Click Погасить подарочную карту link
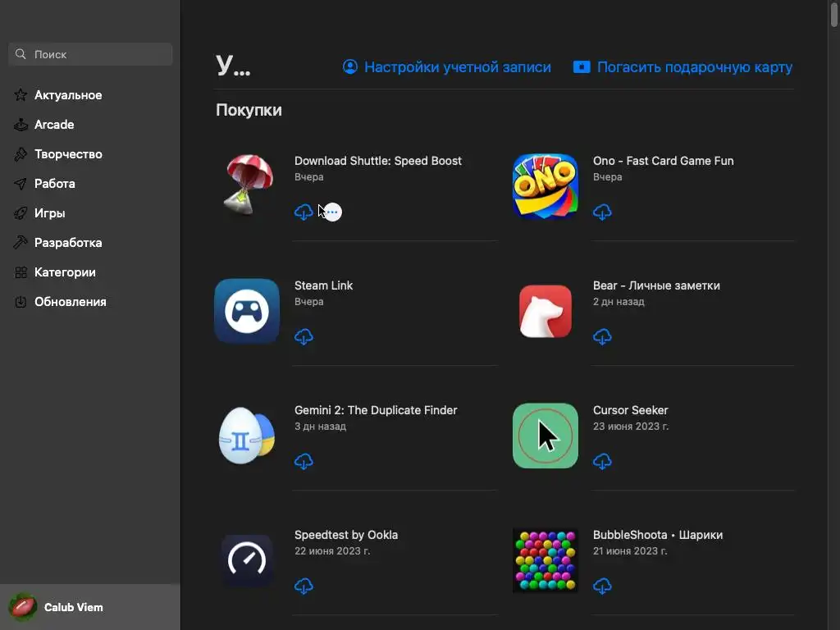The height and width of the screenshot is (630, 840). click(695, 67)
